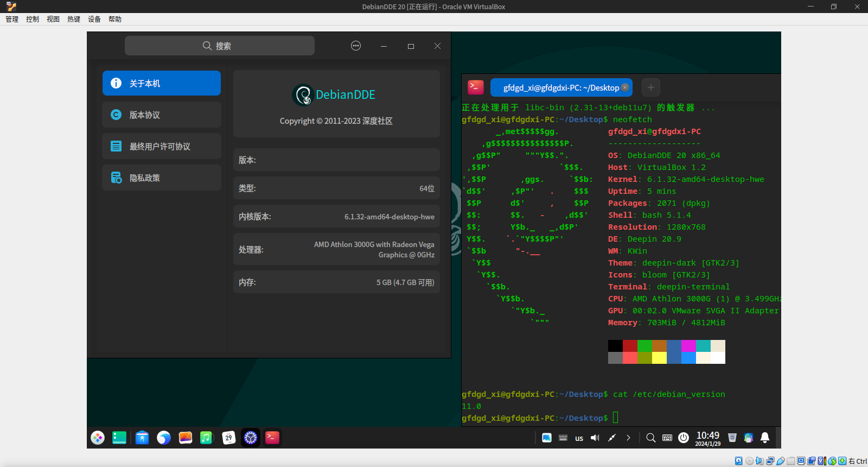The image size is (868, 467).
Task: Click the VirtualBox hard disk status icon
Action: 738,461
